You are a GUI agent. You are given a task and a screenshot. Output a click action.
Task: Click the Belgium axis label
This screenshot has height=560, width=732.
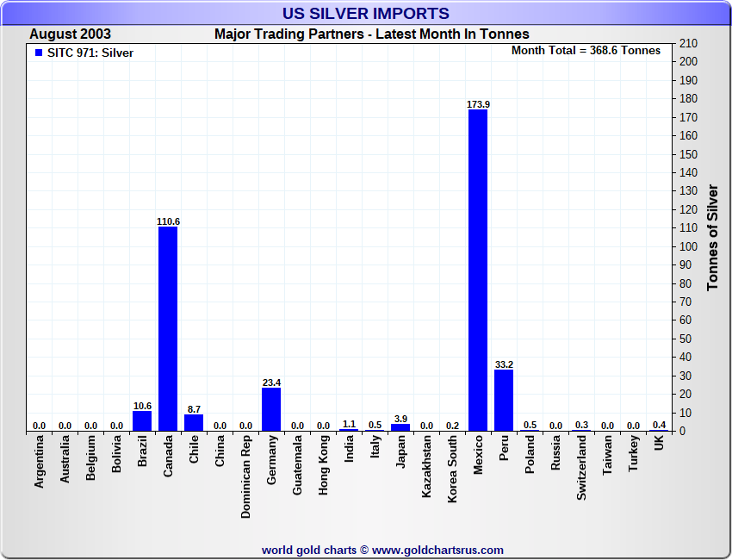click(x=90, y=457)
